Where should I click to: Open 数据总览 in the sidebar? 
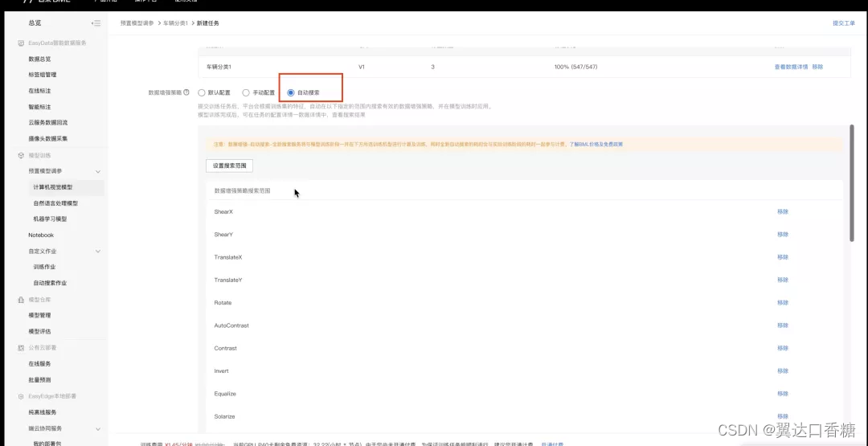tap(40, 59)
